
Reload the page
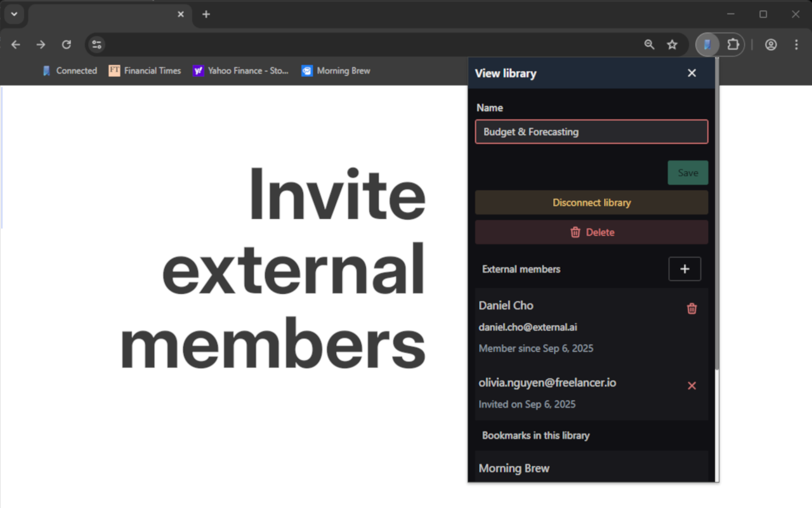click(67, 44)
